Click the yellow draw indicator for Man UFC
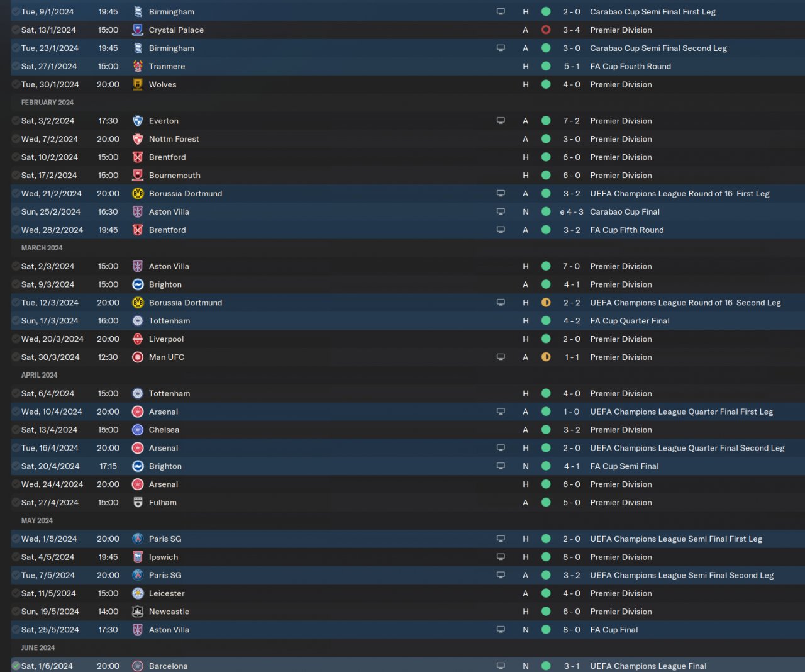Screen dimensions: 805x672 point(546,357)
